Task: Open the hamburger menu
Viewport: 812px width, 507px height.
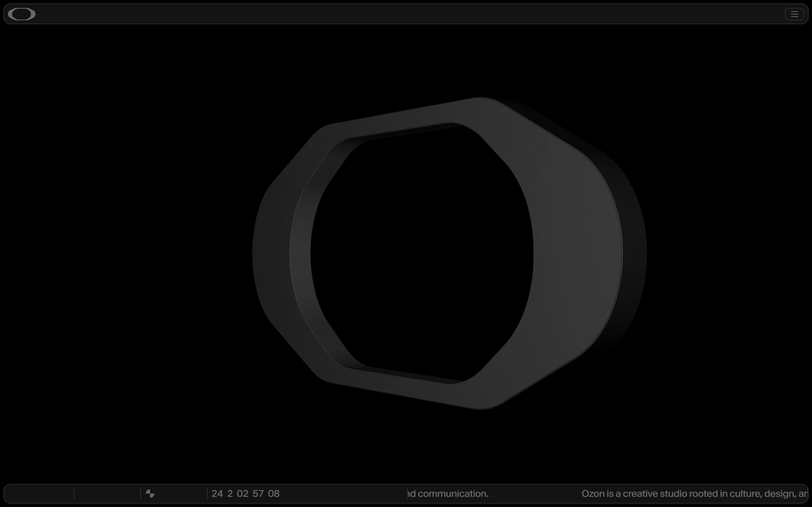Action: pyautogui.click(x=794, y=14)
